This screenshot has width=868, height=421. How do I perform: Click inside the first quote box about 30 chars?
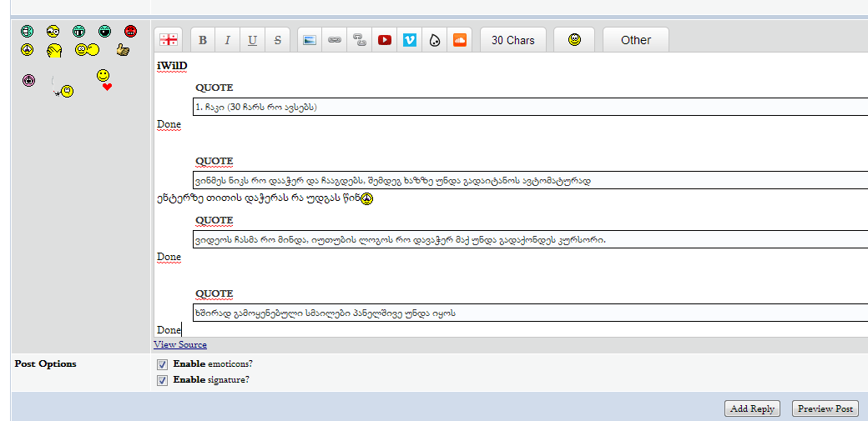tap(530, 107)
